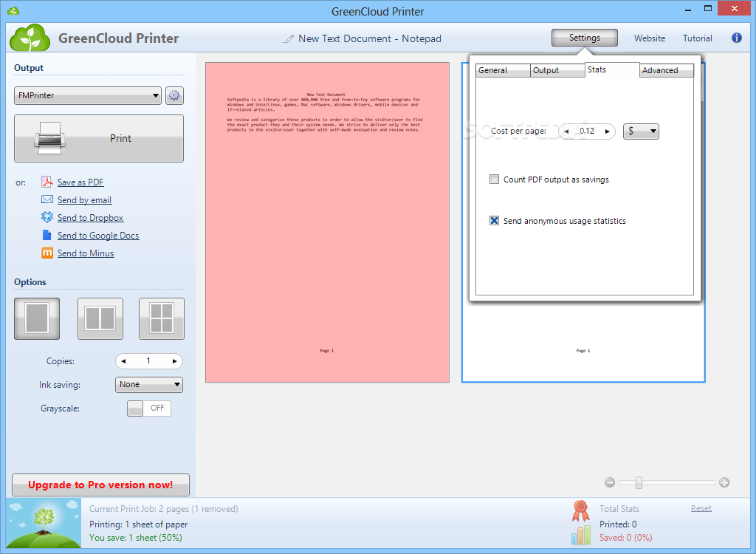Screen dimensions: 756x554
Task: Select one page per sheet layout
Action: pos(37,318)
